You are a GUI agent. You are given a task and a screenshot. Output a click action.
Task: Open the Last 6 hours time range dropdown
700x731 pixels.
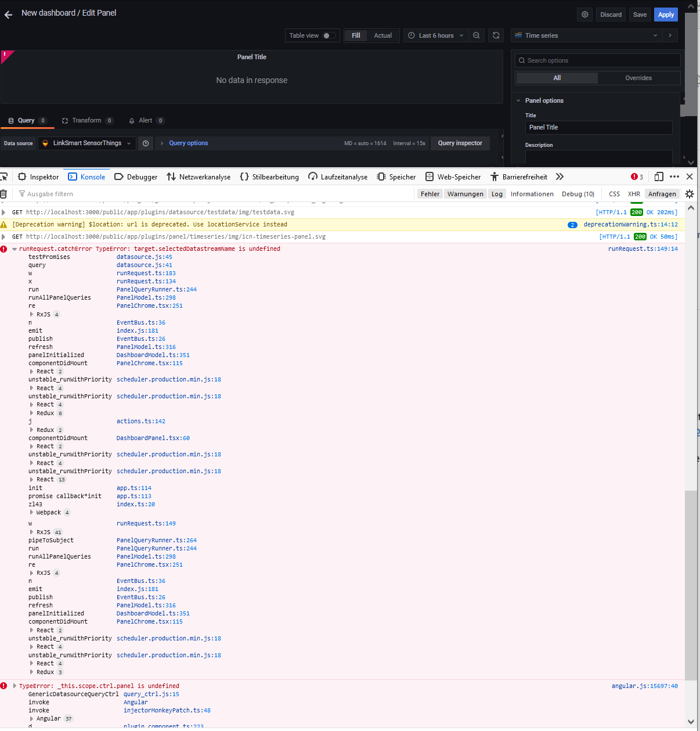(436, 35)
